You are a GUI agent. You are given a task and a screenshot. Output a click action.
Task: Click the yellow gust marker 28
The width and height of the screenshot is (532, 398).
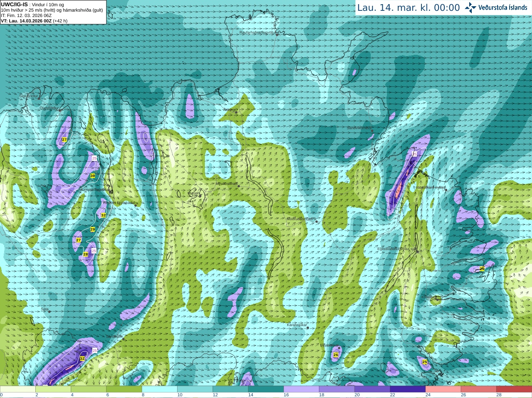coord(86,254)
